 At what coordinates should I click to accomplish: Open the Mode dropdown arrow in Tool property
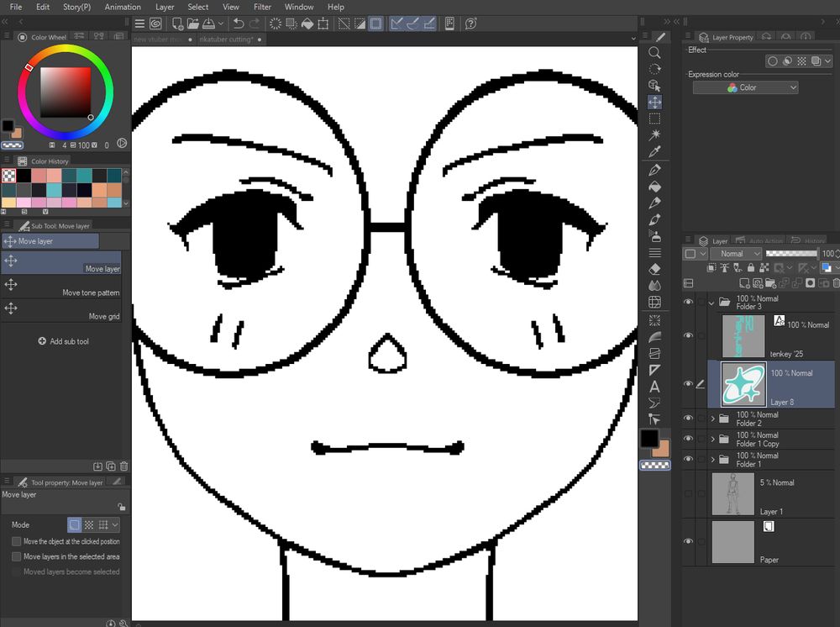pos(115,524)
